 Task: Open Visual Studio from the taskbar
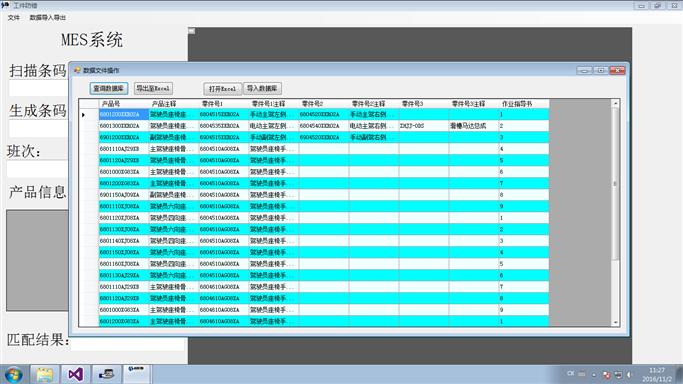click(x=75, y=375)
